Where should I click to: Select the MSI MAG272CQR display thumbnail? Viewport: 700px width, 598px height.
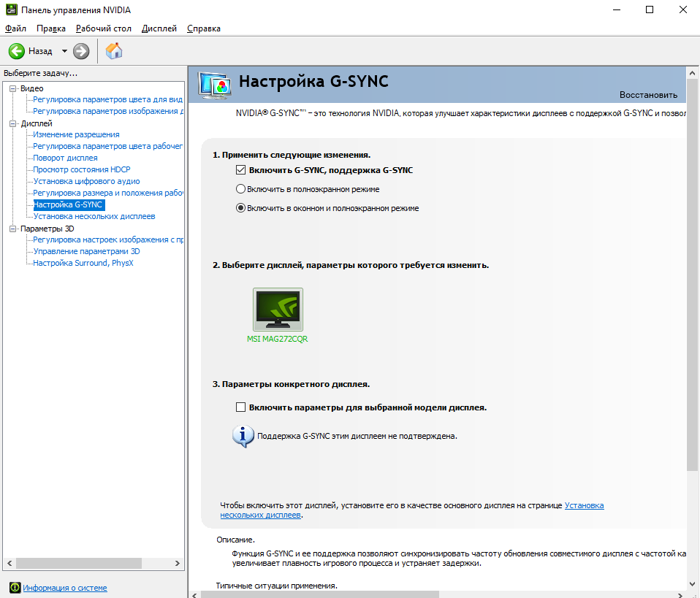point(278,310)
